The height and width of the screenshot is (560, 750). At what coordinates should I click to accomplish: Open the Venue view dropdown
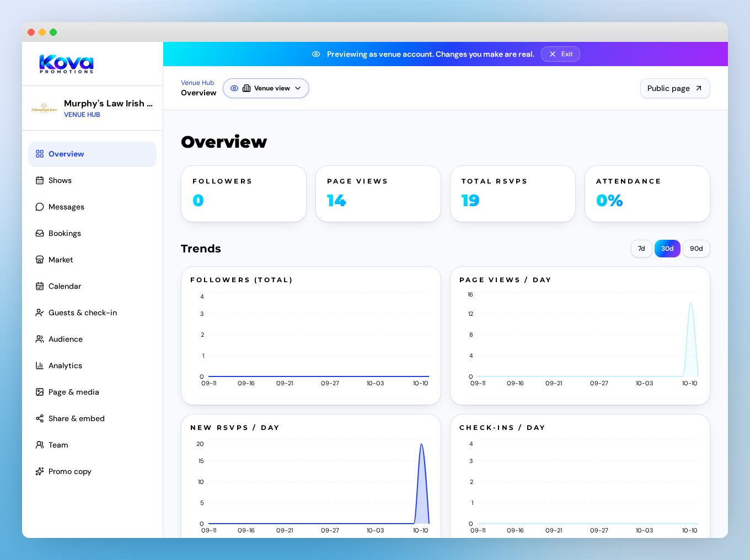[x=266, y=88]
